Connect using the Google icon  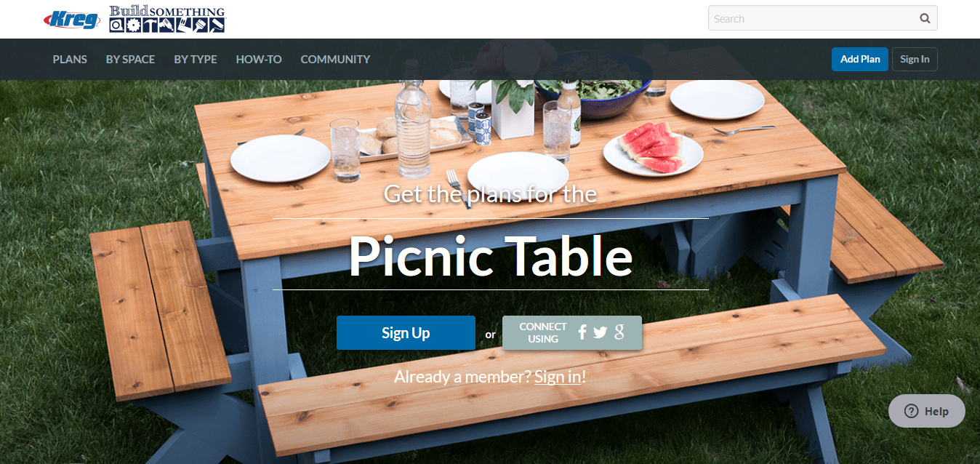click(x=619, y=332)
